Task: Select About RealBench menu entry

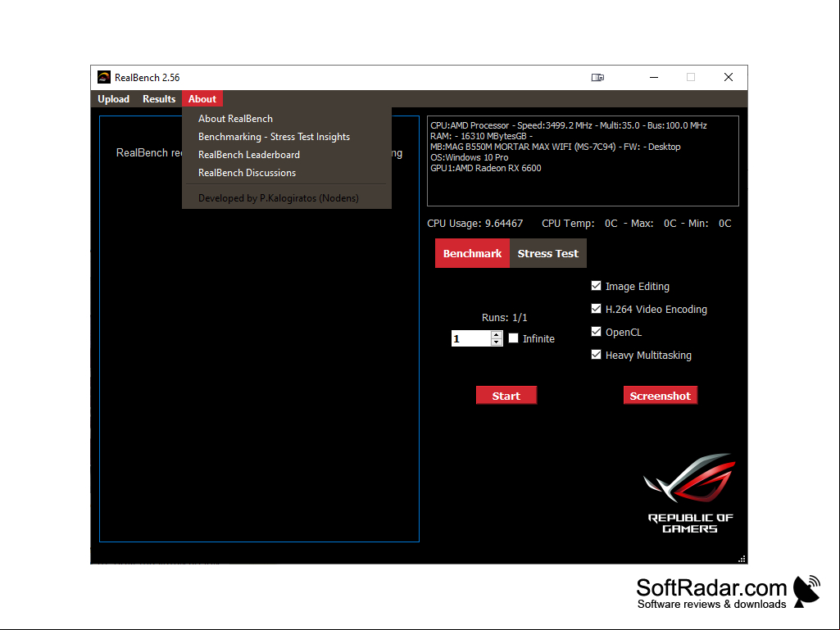Action: point(287,119)
